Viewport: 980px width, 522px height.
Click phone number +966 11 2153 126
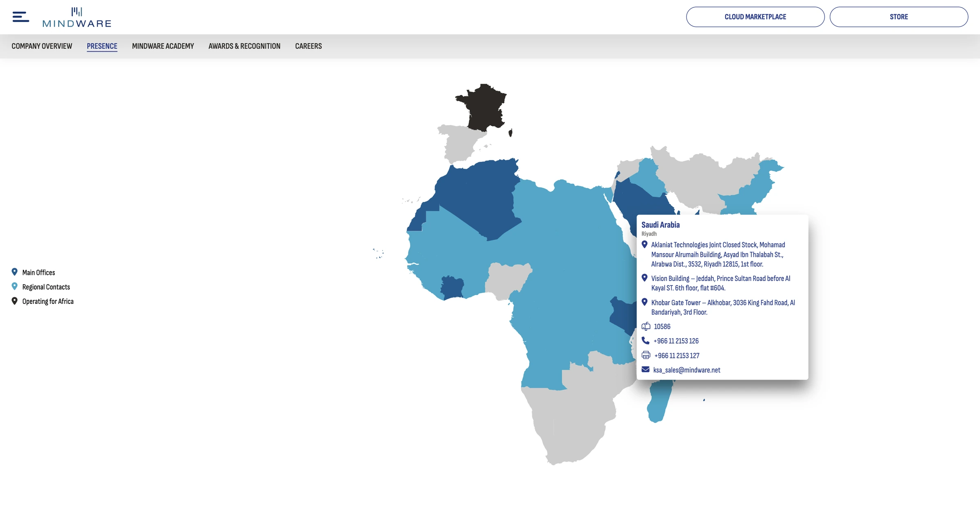pyautogui.click(x=676, y=341)
